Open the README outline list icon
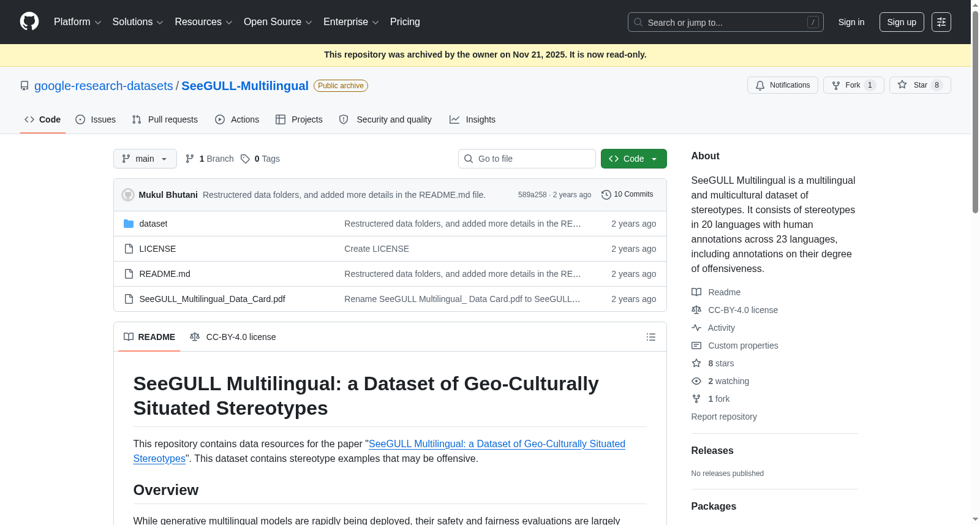The height and width of the screenshot is (525, 980). tap(650, 337)
